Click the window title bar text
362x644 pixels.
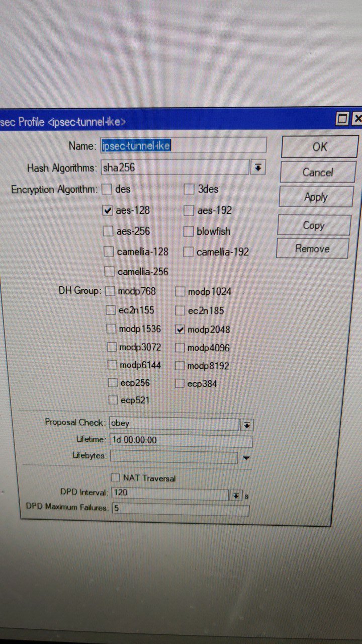[63, 122]
